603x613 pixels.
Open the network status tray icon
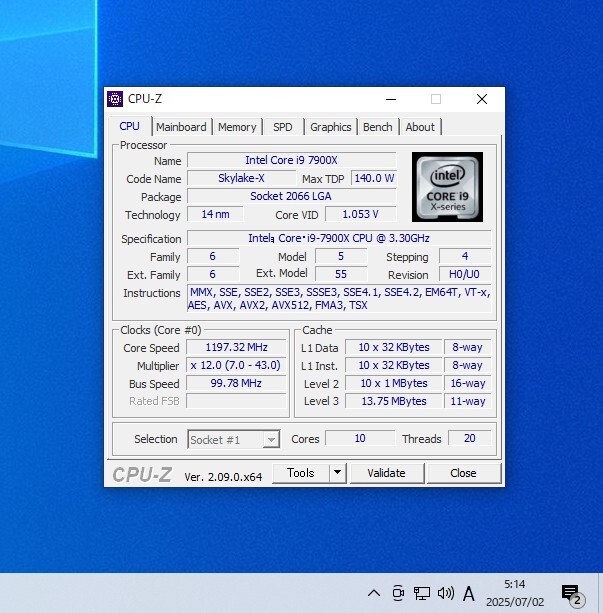click(422, 593)
